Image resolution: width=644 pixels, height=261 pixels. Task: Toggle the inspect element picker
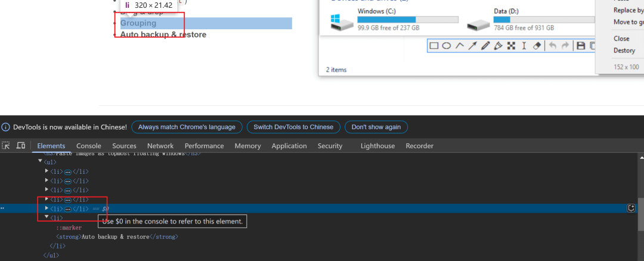click(6, 146)
